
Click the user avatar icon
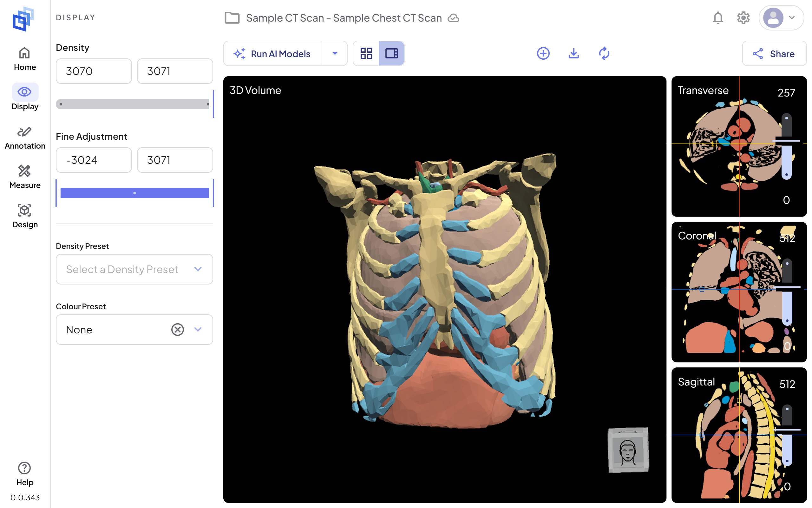pos(773,18)
